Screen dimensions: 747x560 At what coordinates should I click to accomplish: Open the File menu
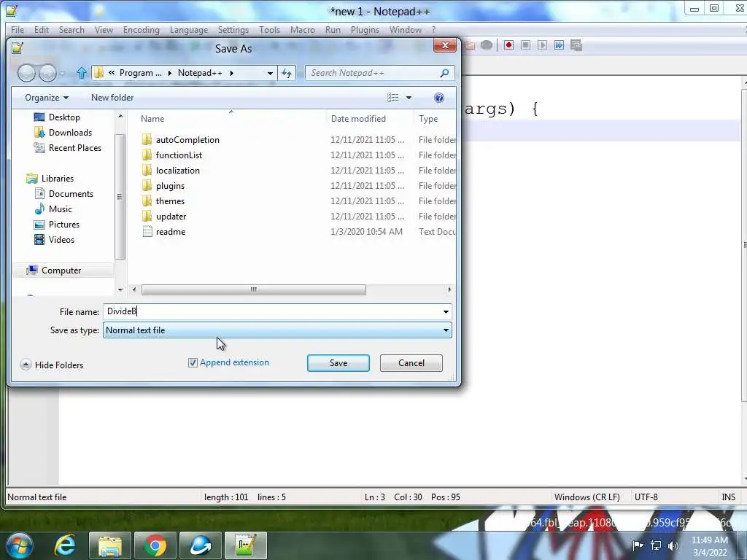pyautogui.click(x=18, y=29)
